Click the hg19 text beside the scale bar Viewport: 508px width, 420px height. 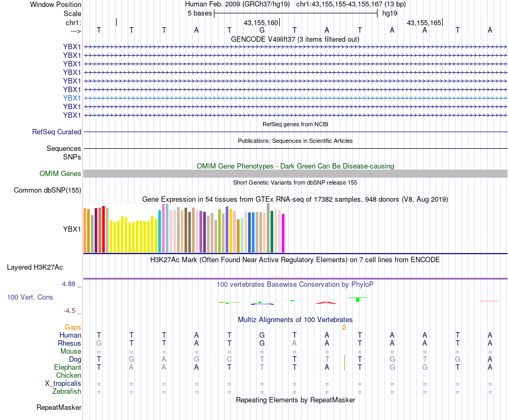(x=390, y=13)
